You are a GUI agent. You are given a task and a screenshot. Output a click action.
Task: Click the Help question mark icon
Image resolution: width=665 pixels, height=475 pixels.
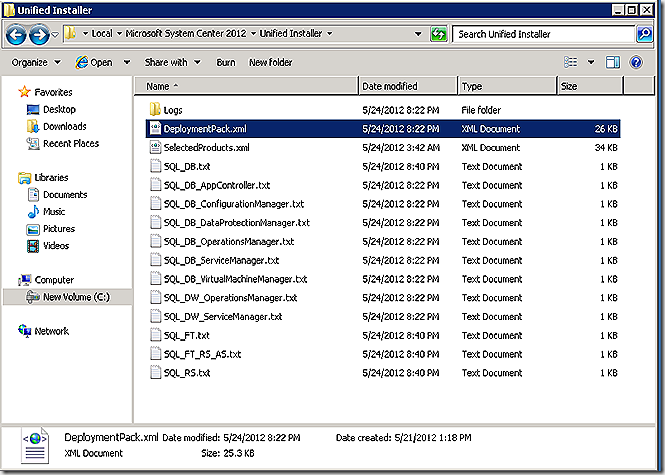pos(636,62)
